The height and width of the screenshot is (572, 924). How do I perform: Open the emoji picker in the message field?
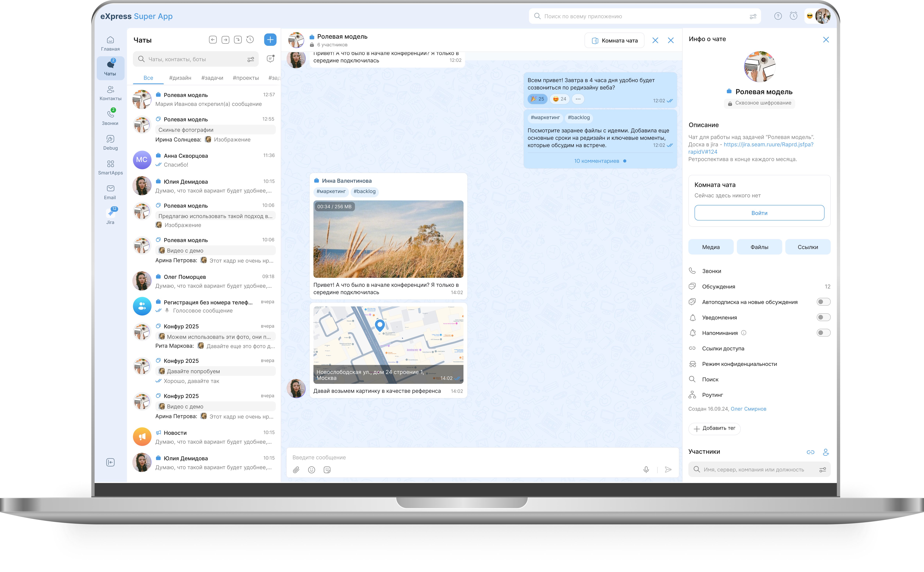tap(311, 469)
